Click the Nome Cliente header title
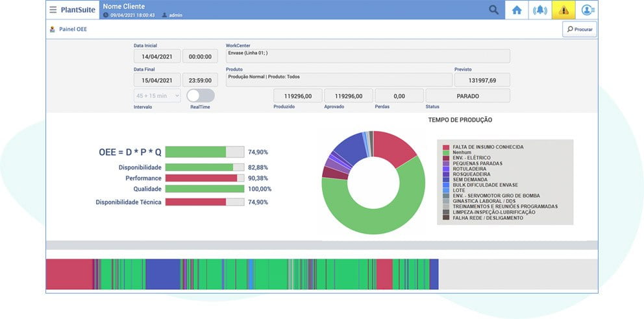The width and height of the screenshot is (644, 319). (x=123, y=6)
